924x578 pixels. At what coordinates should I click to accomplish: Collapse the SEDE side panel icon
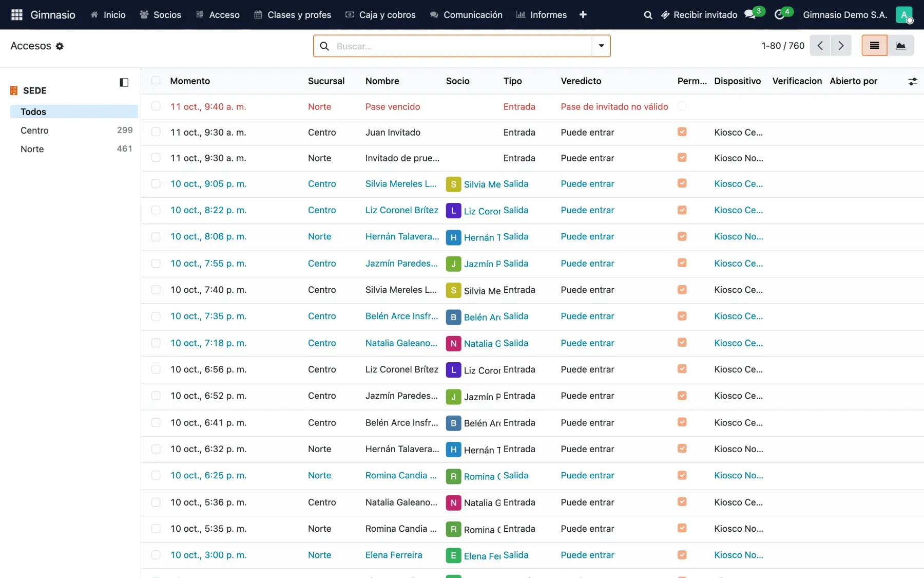pyautogui.click(x=124, y=82)
